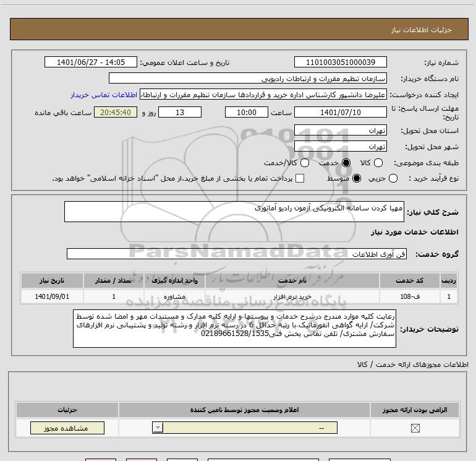Click the buyer notes text area
476x461 pixels.
point(234,329)
